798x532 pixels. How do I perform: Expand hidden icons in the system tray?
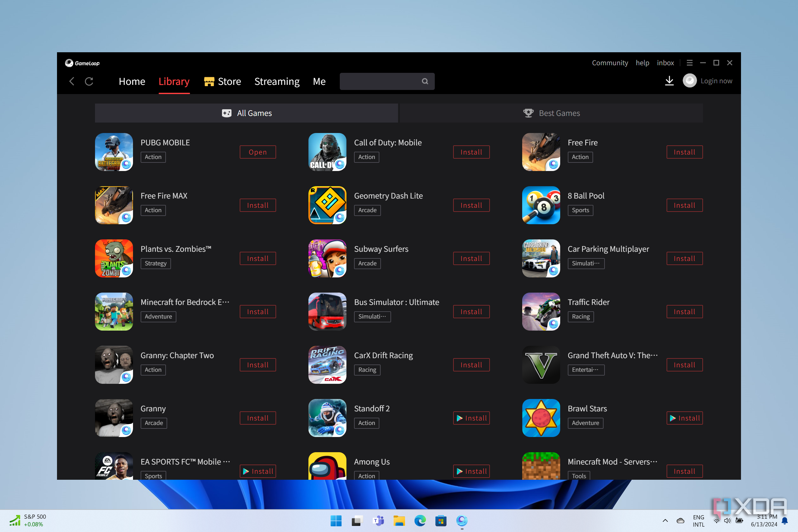(665, 521)
